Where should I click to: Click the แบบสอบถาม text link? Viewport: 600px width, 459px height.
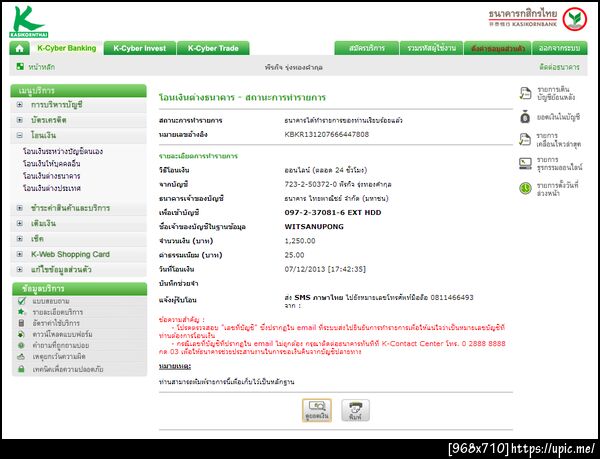point(51,301)
